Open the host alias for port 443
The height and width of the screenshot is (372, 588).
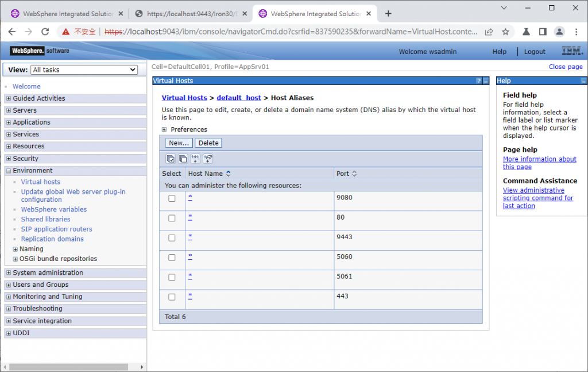click(x=190, y=296)
